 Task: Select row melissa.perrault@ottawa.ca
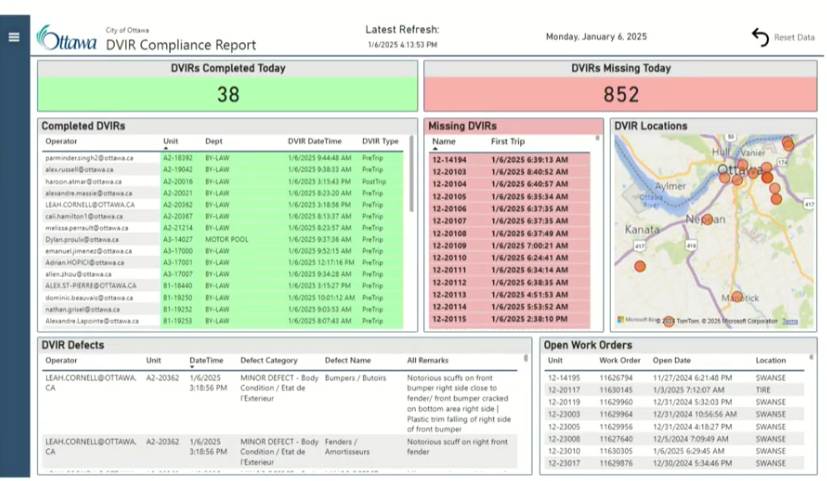(224, 228)
